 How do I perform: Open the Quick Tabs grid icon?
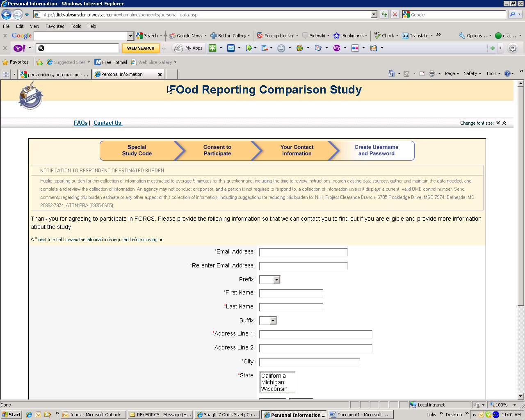[6, 74]
